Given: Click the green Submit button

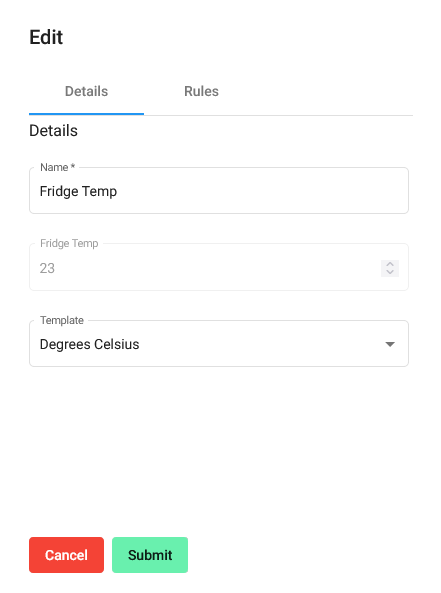Looking at the screenshot, I should tap(150, 555).
